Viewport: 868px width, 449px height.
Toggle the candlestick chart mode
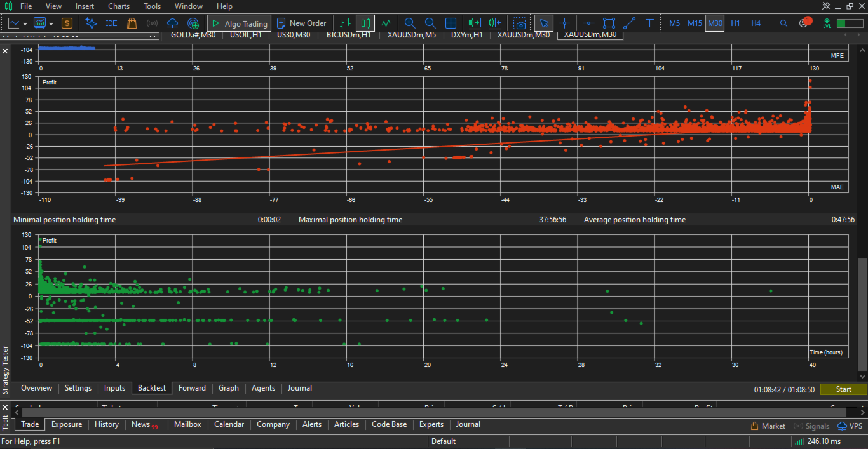(365, 23)
